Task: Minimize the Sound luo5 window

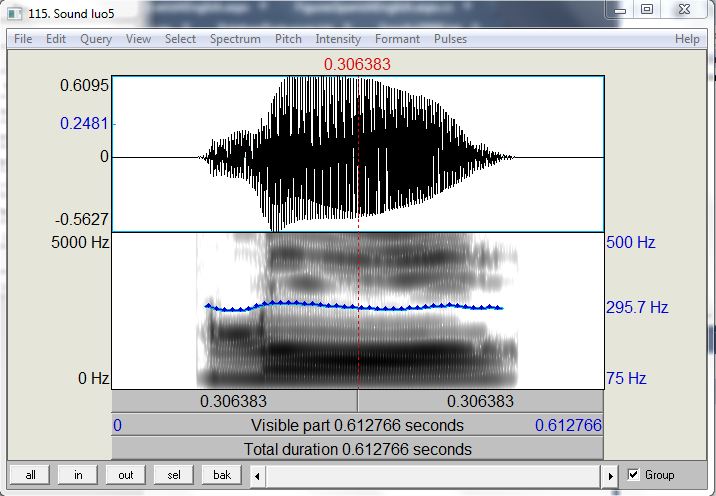Action: 620,10
